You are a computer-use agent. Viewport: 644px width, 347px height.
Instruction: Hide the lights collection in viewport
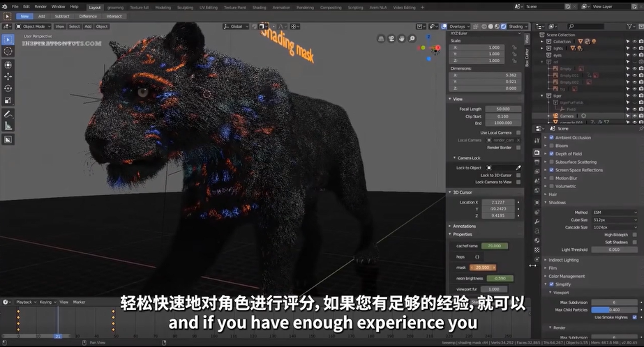(634, 48)
